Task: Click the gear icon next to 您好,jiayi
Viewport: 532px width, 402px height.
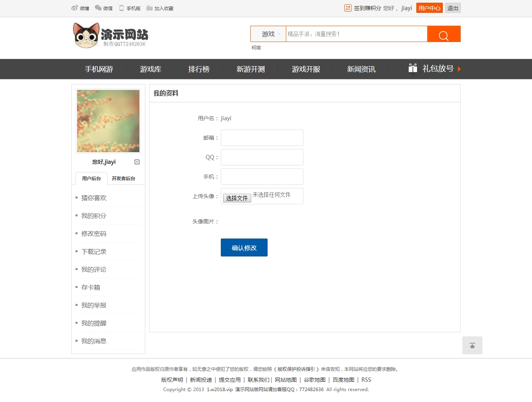Action: [137, 162]
